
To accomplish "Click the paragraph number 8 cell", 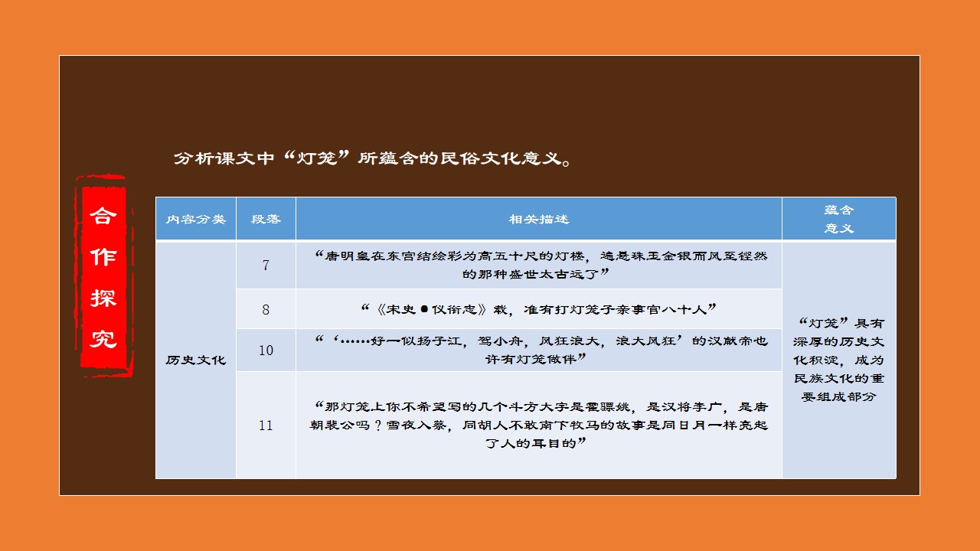I will point(266,309).
